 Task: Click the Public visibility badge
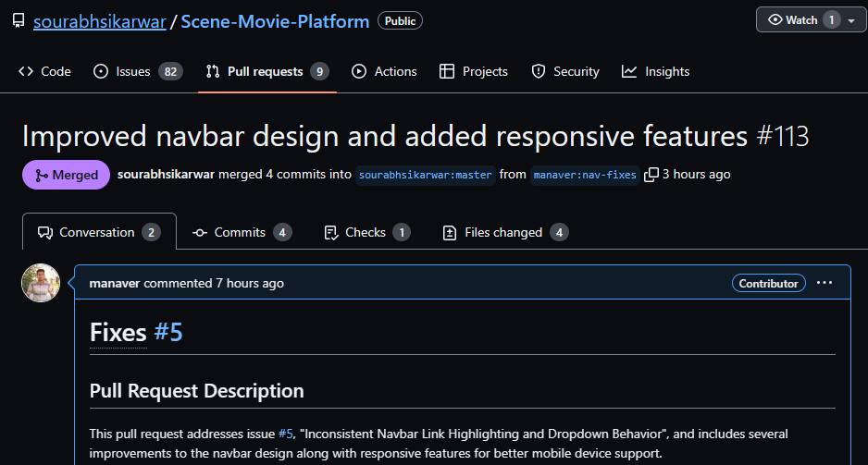click(x=400, y=21)
